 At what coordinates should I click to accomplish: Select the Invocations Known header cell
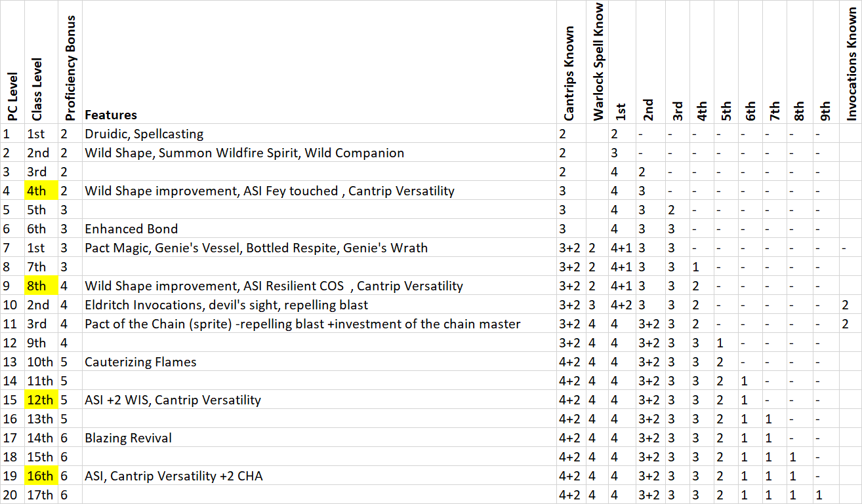tap(852, 62)
